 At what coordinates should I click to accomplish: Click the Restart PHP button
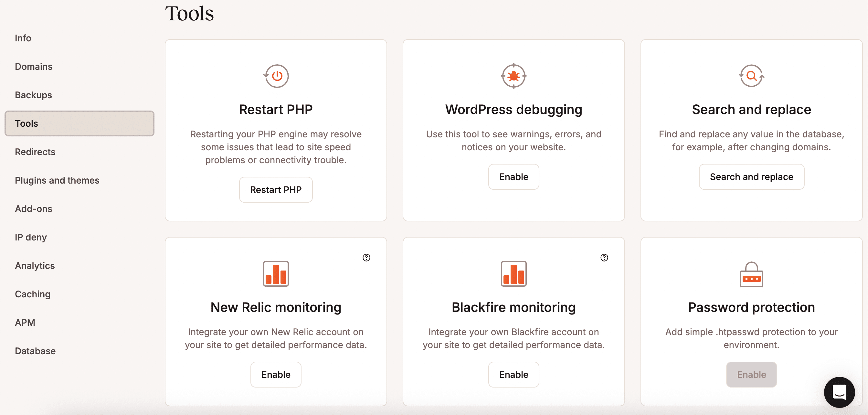(x=276, y=189)
